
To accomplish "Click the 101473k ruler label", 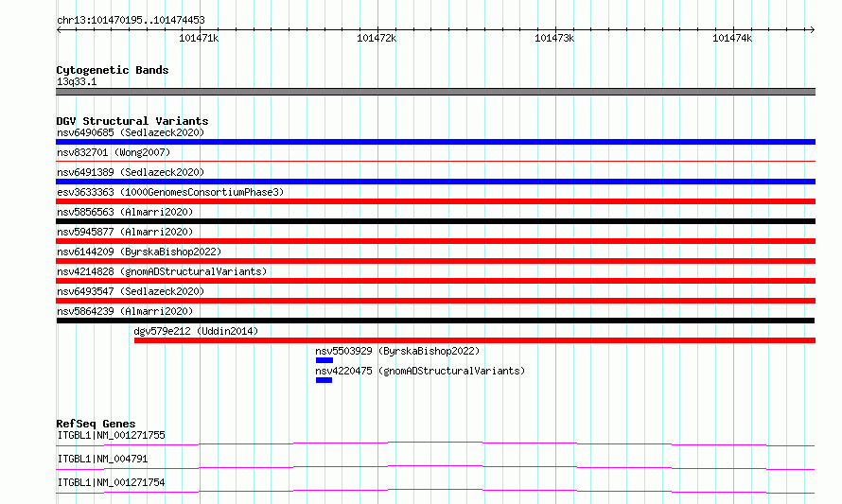I will pos(554,38).
